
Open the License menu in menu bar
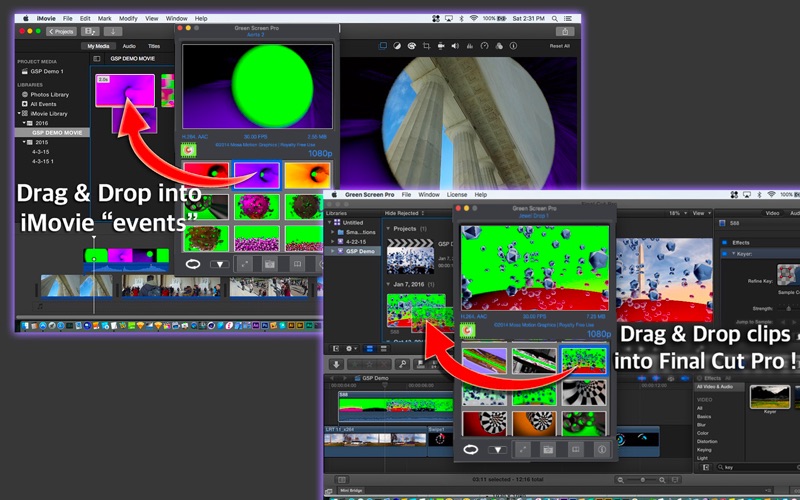click(456, 194)
